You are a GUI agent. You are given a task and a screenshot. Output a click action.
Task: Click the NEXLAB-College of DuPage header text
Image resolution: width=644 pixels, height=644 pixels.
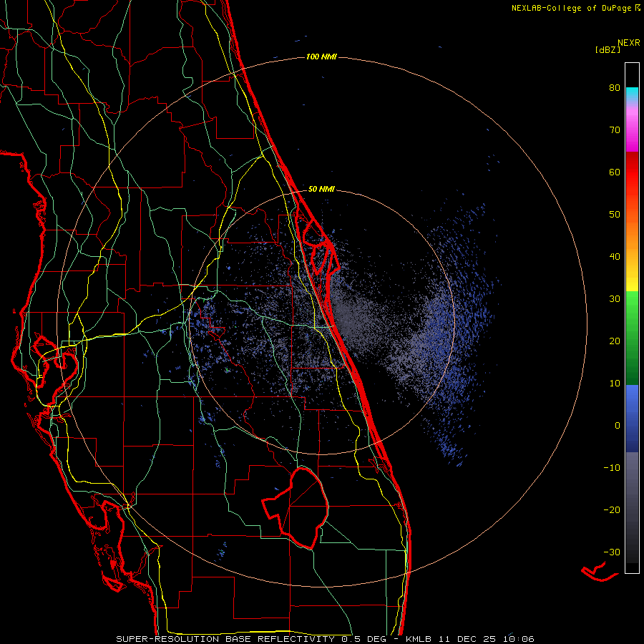pos(575,8)
